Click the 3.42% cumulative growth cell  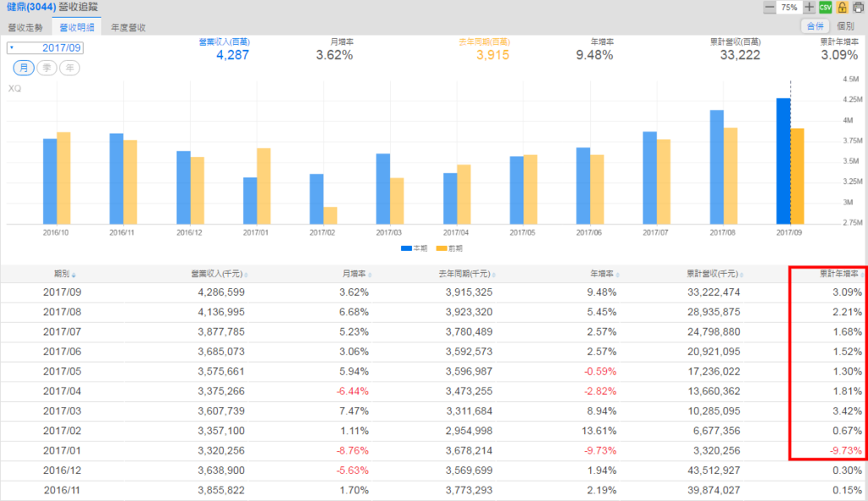[847, 411]
